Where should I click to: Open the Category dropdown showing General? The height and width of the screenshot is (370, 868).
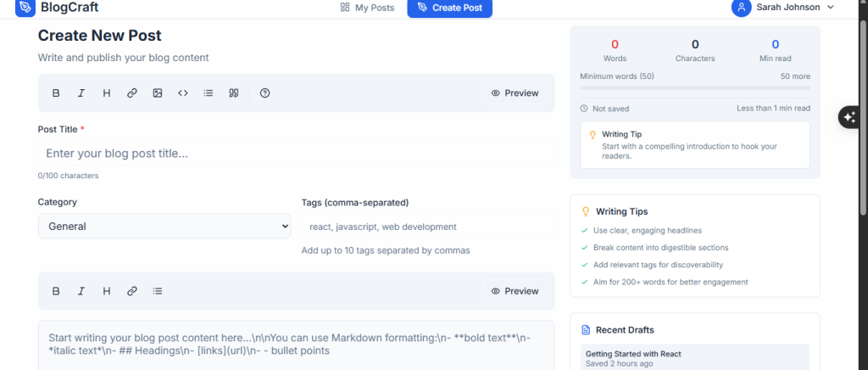164,227
